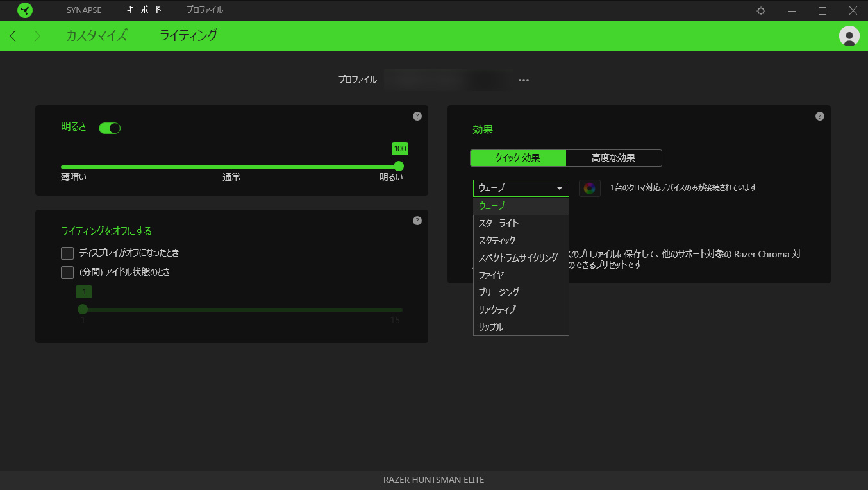Viewport: 868px width, 490px height.
Task: Click the 効果 section heading
Action: [483, 130]
